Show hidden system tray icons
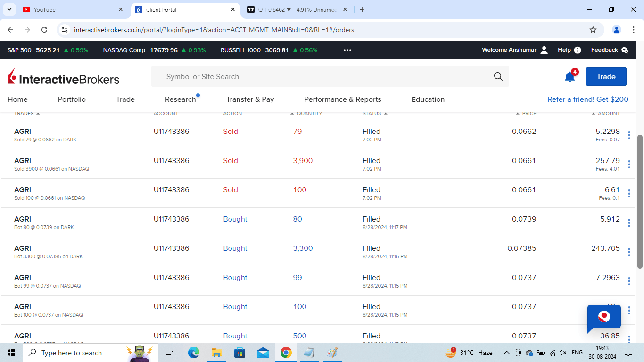 point(507,353)
